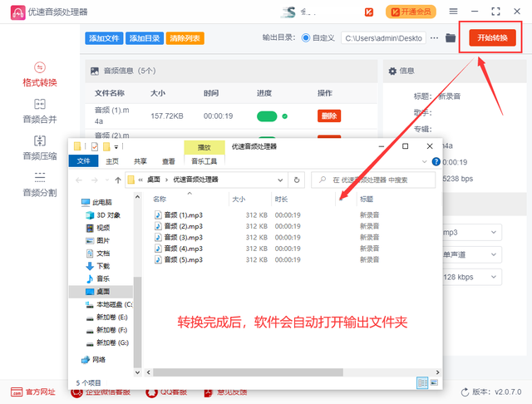Click 清除列表 clear list button
This screenshot has width=532, height=404.
[185, 38]
